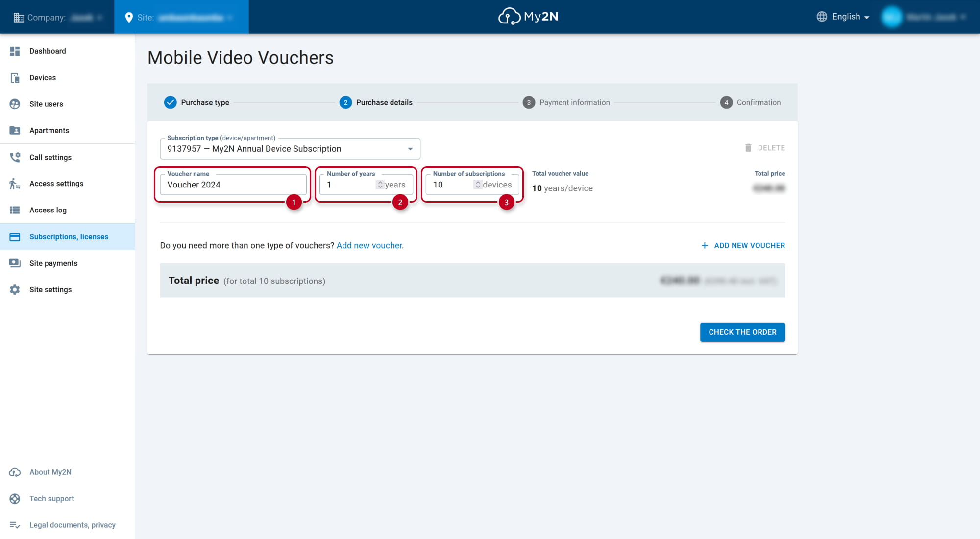Click the Devices icon in sidebar
The height and width of the screenshot is (539, 980).
click(15, 78)
